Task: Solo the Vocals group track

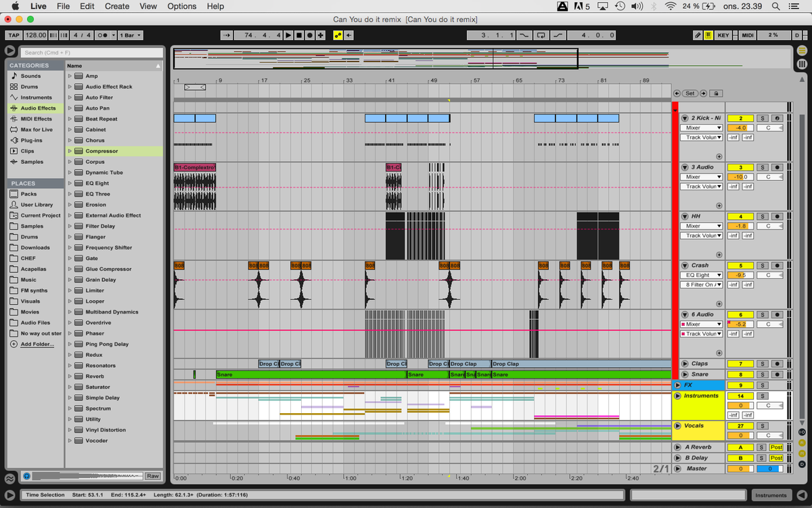Action: click(762, 426)
